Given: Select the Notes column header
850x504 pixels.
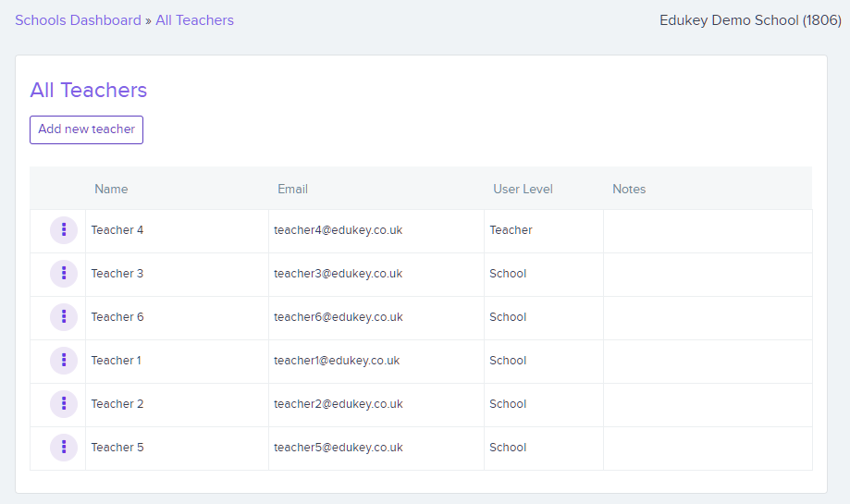Looking at the screenshot, I should [629, 190].
